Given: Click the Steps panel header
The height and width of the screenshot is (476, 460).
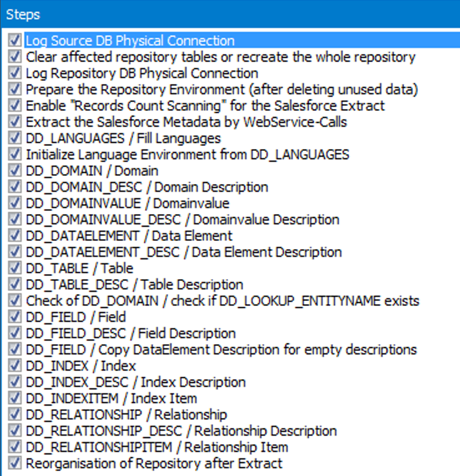Looking at the screenshot, I should (230, 14).
